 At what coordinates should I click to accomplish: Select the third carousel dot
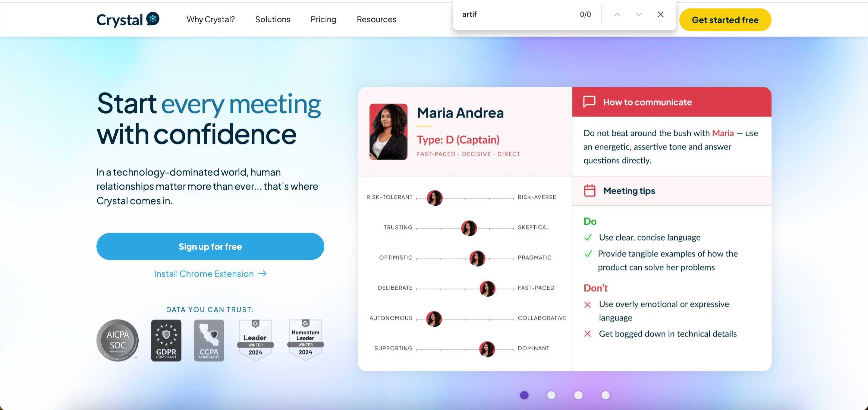point(579,395)
